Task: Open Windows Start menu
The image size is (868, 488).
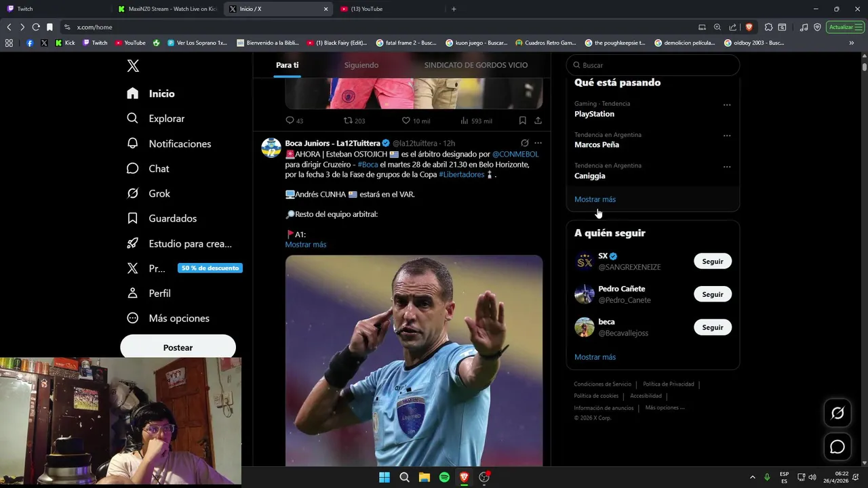Action: point(384,477)
